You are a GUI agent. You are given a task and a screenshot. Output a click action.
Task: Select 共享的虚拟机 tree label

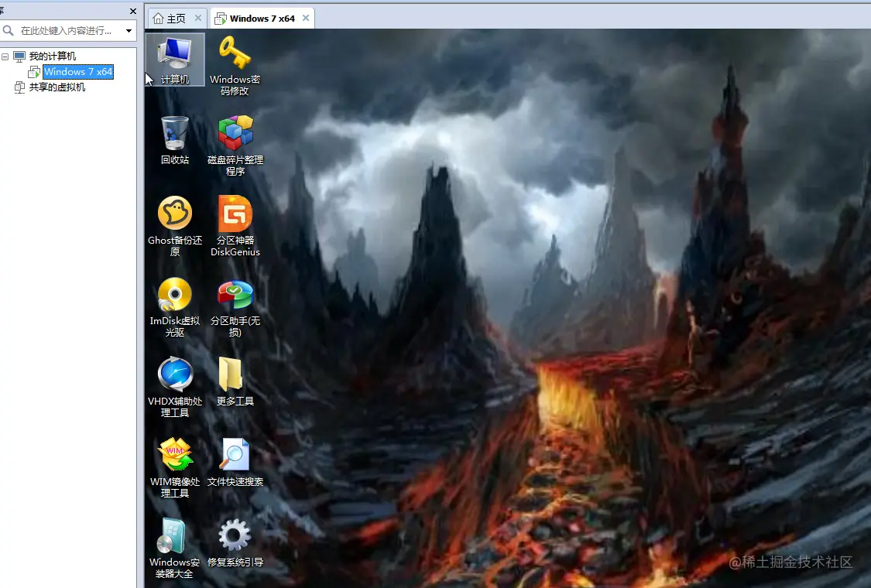(x=57, y=87)
